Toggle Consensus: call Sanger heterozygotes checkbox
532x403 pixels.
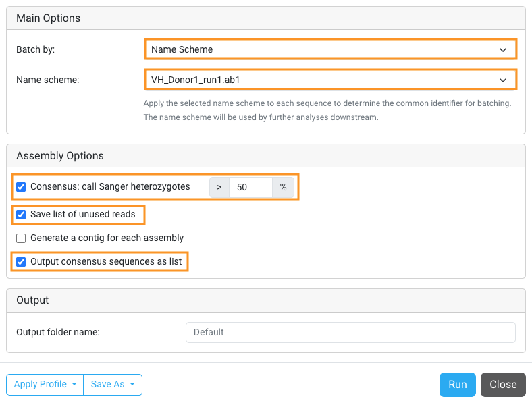(21, 187)
